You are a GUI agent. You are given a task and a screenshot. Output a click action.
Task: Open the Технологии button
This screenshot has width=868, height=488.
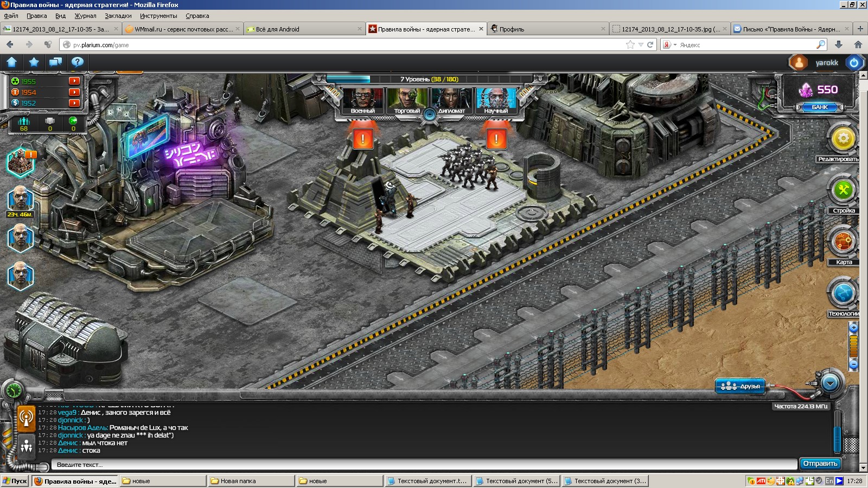coord(844,293)
